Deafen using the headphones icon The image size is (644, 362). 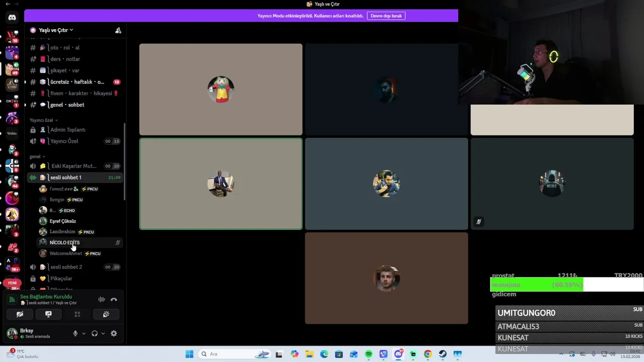point(95,333)
